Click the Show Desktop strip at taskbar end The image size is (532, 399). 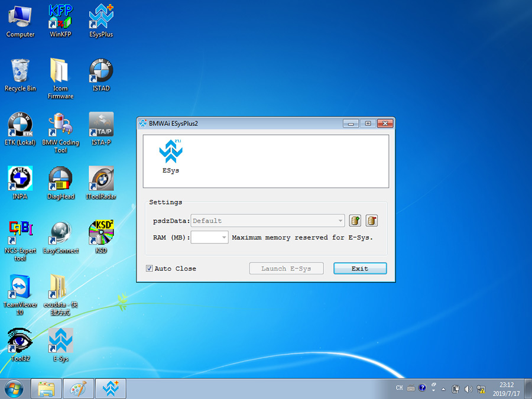click(528, 389)
